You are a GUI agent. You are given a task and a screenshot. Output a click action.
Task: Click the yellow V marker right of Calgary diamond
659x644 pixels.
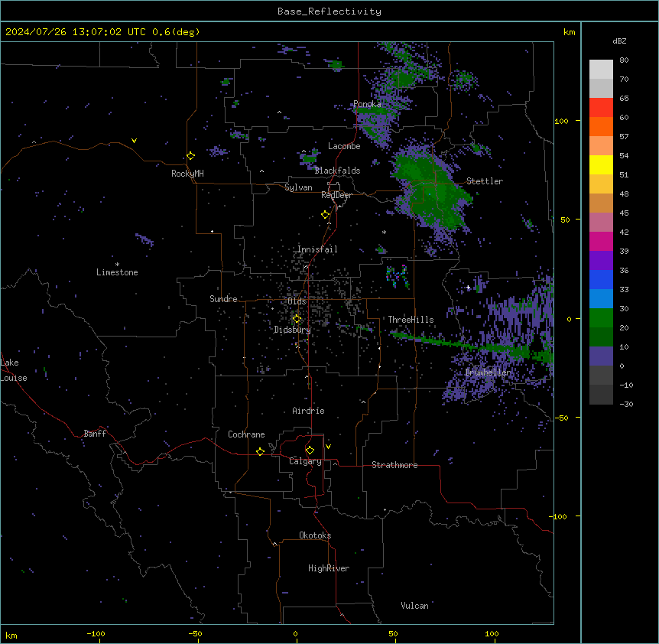click(328, 447)
